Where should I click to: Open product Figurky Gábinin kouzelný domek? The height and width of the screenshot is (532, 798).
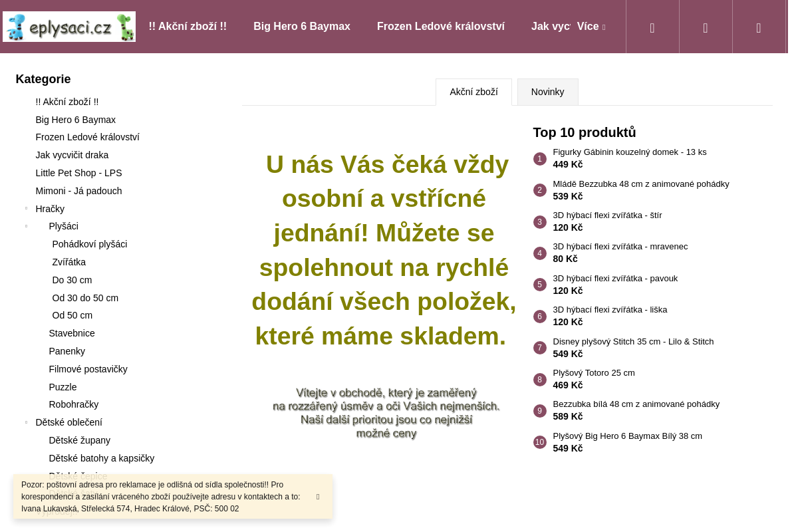pos(630,152)
